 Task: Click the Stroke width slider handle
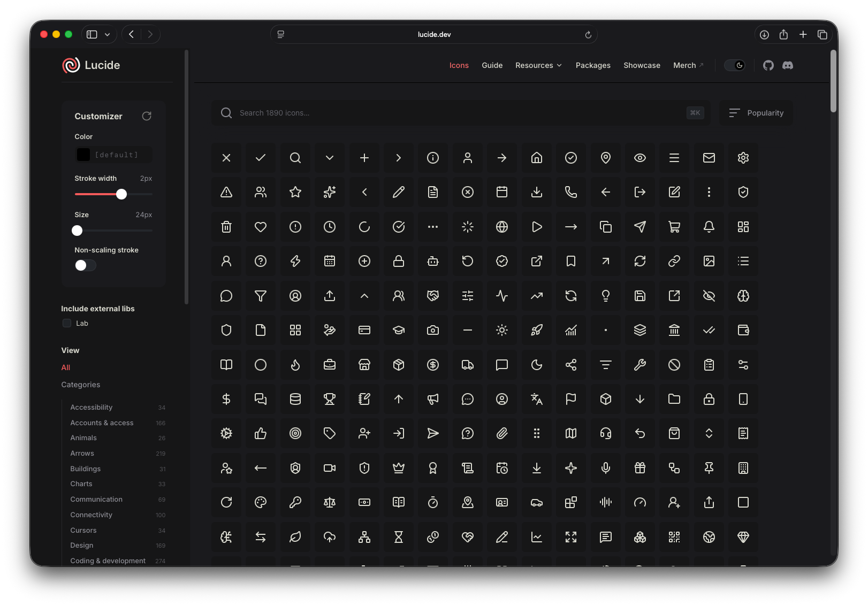coord(121,194)
